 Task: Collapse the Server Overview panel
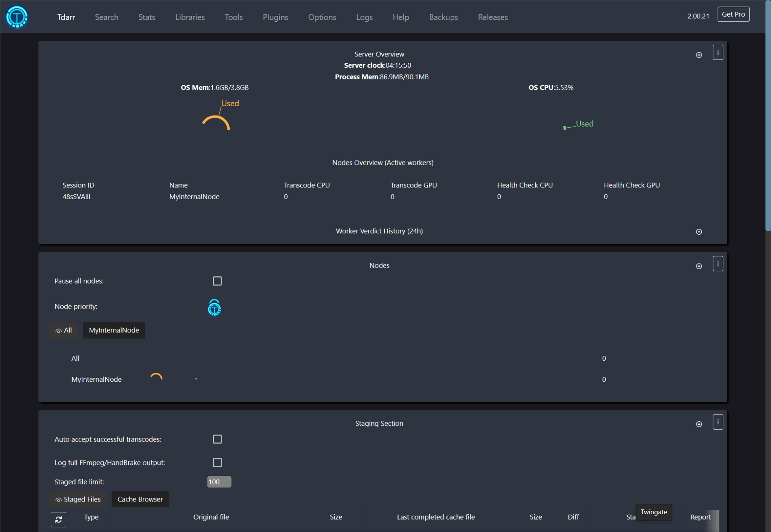[x=699, y=55]
